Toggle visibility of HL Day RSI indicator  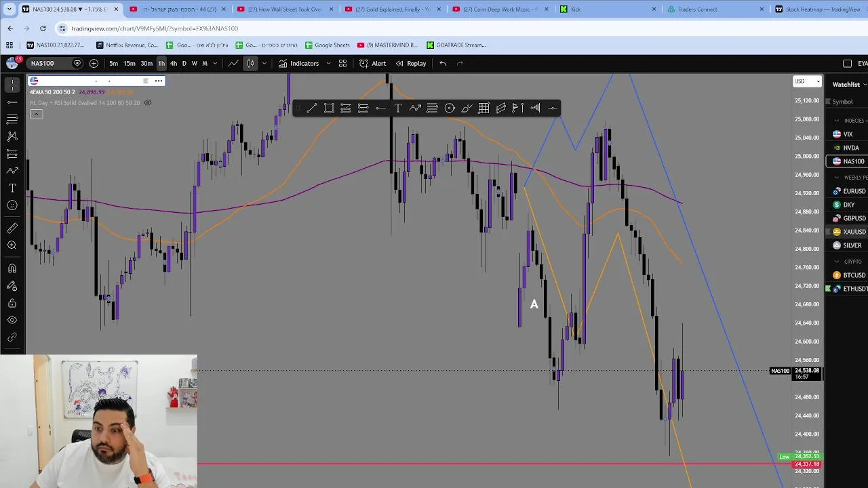147,103
